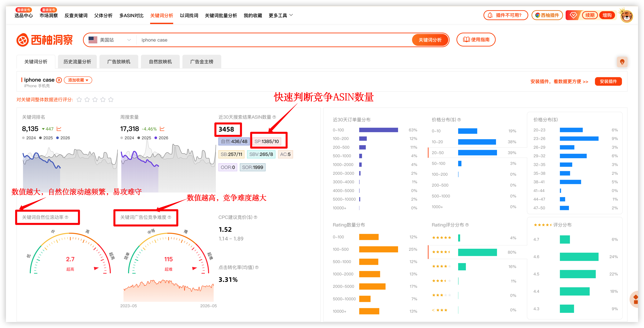644x328 pixels.
Task: Click the help icon beside 点击转化率(均值)
Action: point(257,267)
